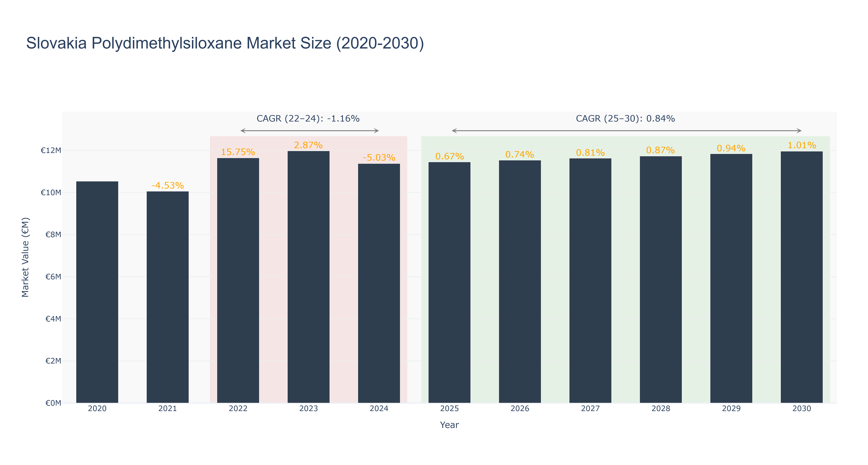
Task: Click the '2030' x-axis label
Action: pyautogui.click(x=801, y=409)
